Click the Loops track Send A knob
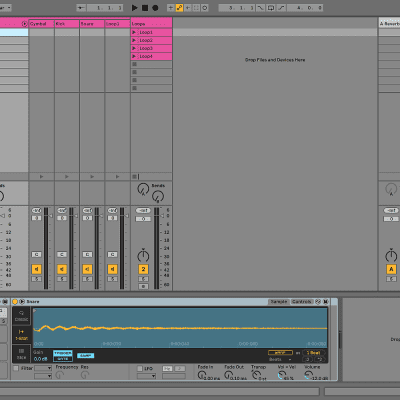The image size is (400, 400). [143, 189]
